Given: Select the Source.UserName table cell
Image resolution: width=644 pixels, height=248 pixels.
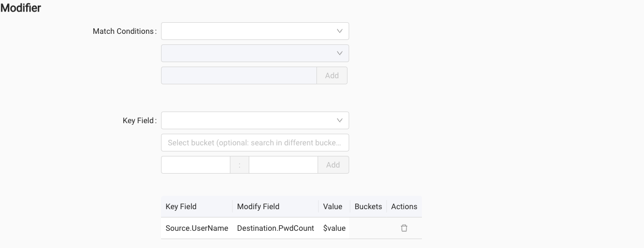Looking at the screenshot, I should [197, 228].
